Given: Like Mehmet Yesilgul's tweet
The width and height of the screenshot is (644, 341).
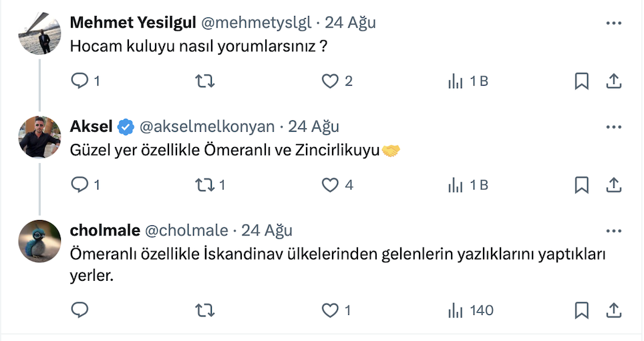Looking at the screenshot, I should click(x=330, y=82).
